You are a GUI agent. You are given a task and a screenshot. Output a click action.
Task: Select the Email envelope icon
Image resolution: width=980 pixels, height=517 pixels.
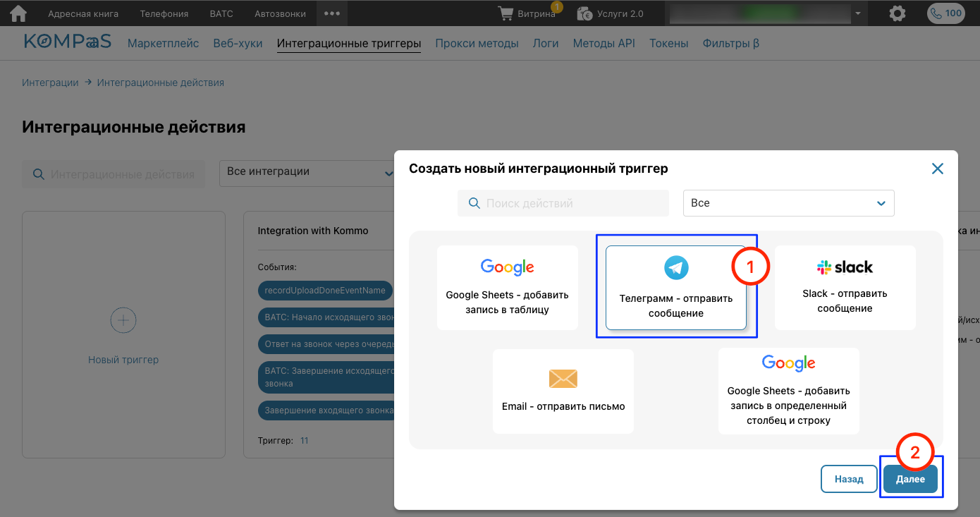pyautogui.click(x=563, y=379)
